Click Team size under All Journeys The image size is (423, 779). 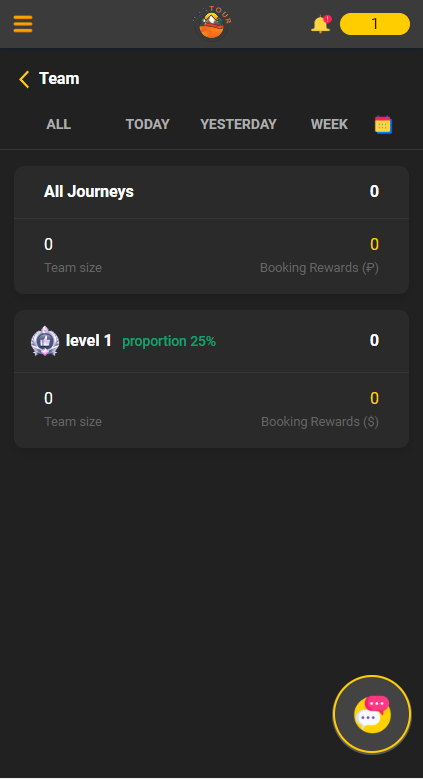click(73, 268)
